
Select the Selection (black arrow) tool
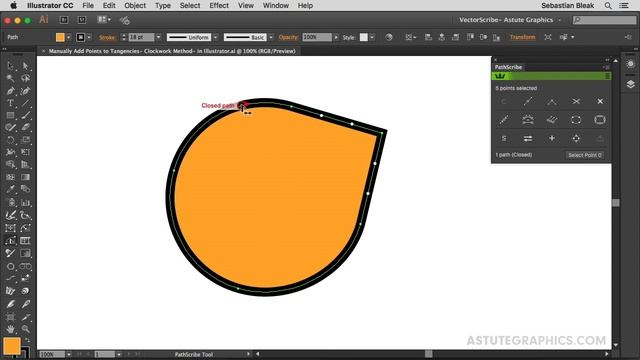pos(11,66)
